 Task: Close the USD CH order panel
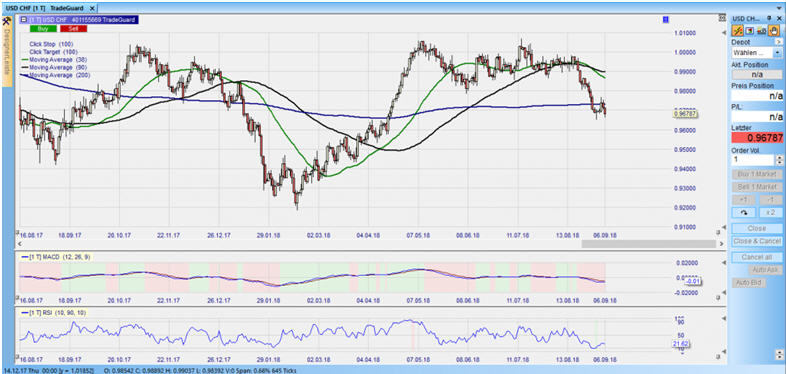point(778,18)
